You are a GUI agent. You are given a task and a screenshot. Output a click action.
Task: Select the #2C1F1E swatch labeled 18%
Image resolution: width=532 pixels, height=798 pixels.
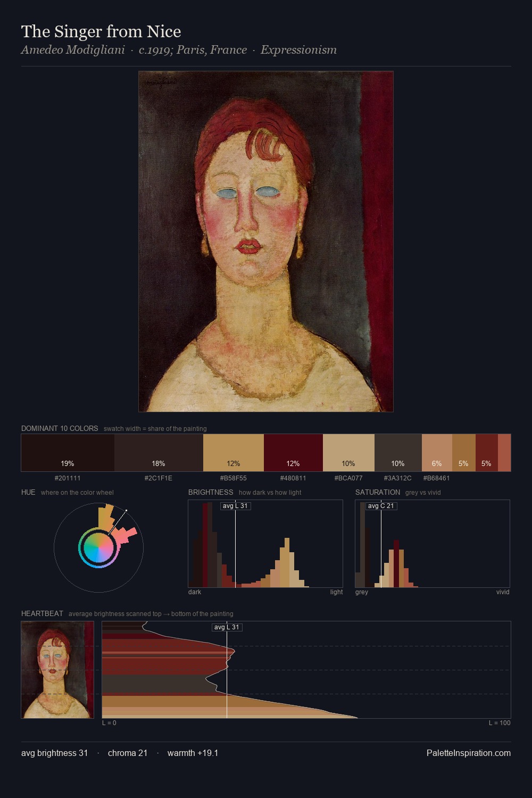pos(159,453)
